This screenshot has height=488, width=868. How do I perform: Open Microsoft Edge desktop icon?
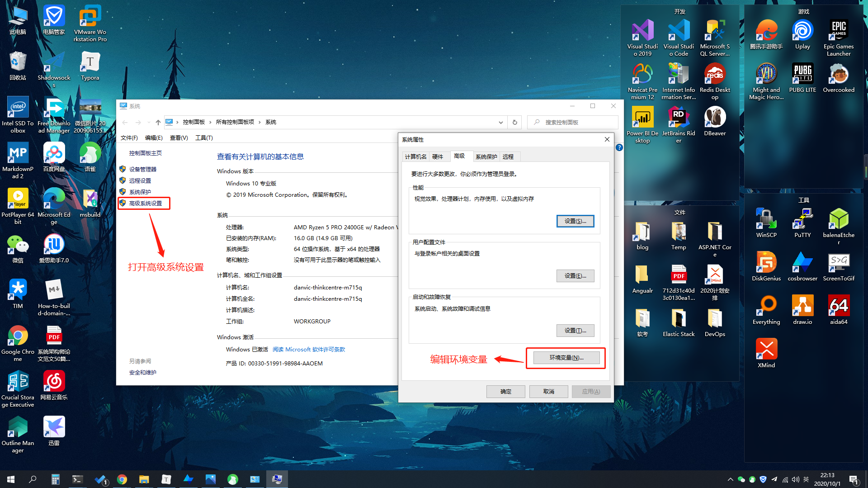(54, 206)
